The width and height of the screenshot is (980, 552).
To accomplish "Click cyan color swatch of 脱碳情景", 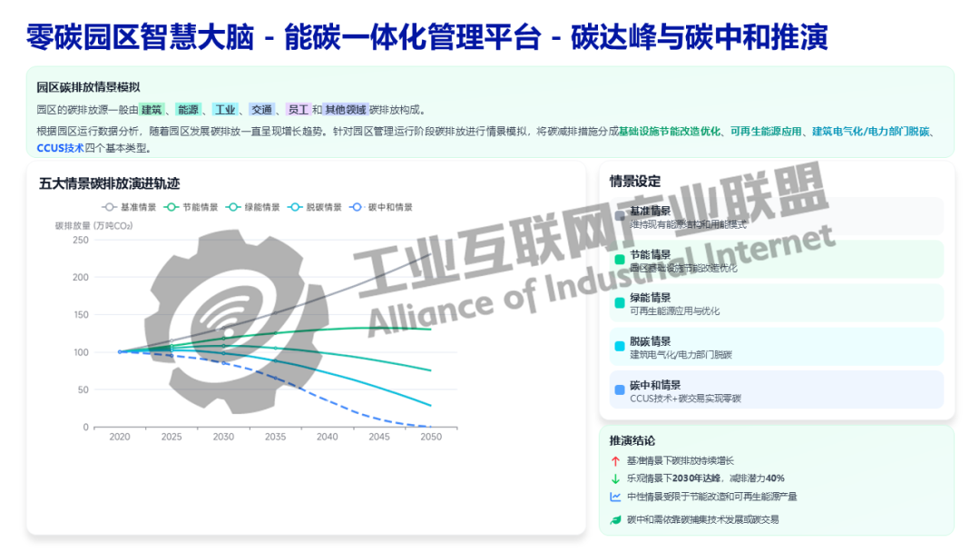I will point(620,346).
